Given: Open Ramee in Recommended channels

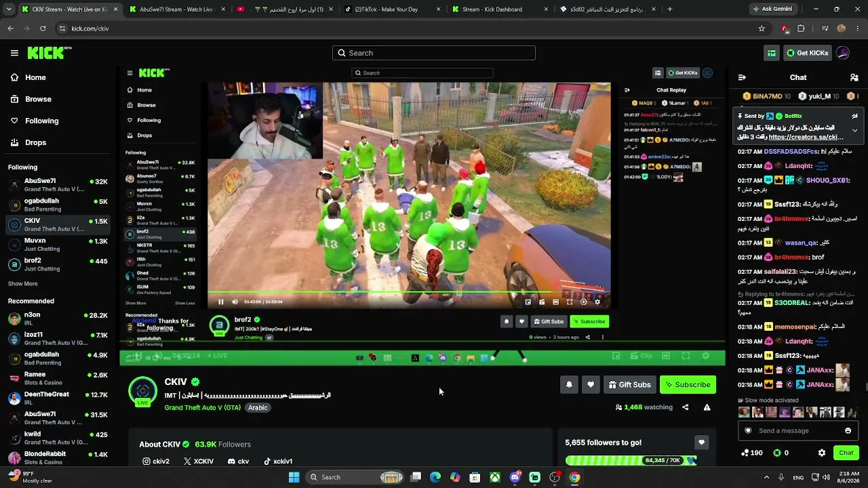Looking at the screenshot, I should (58, 378).
